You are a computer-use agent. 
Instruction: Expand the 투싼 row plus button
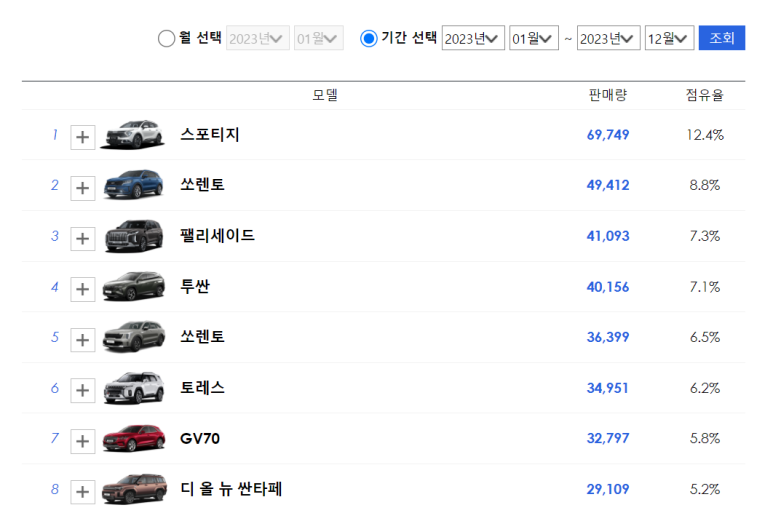pyautogui.click(x=83, y=289)
